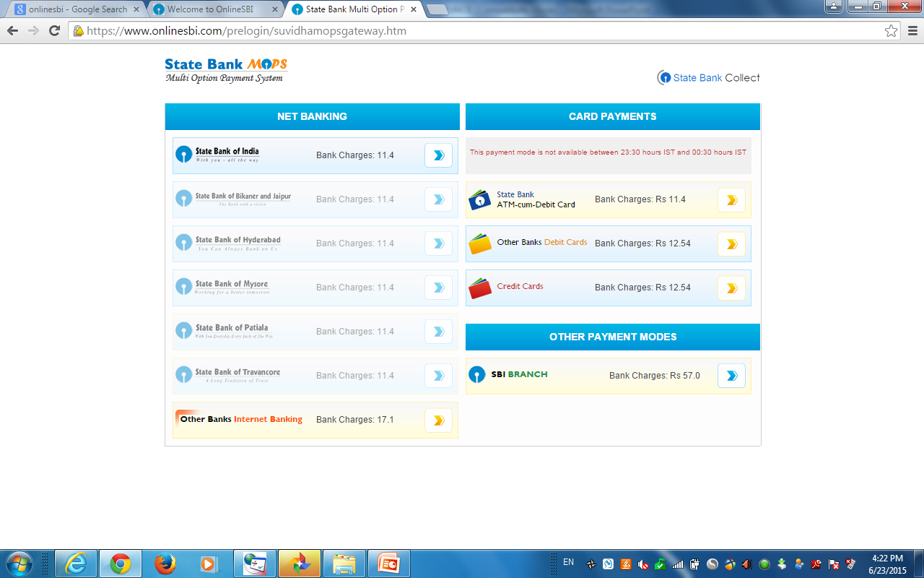Click the Credit Cards proceed arrow
The image size is (924, 578).
click(731, 288)
